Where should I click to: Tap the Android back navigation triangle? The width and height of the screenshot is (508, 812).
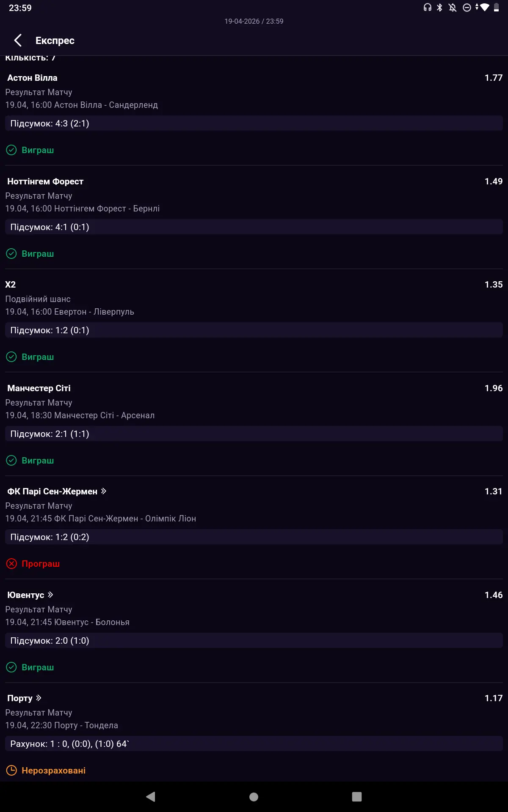[151, 797]
